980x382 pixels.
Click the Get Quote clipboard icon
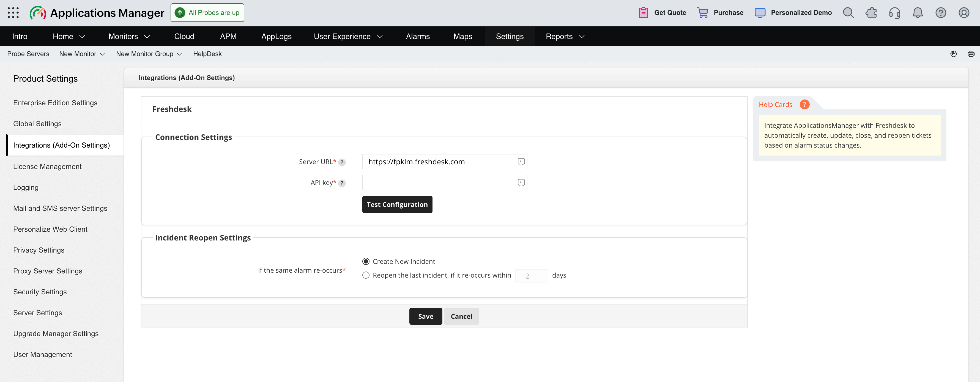(x=643, y=13)
